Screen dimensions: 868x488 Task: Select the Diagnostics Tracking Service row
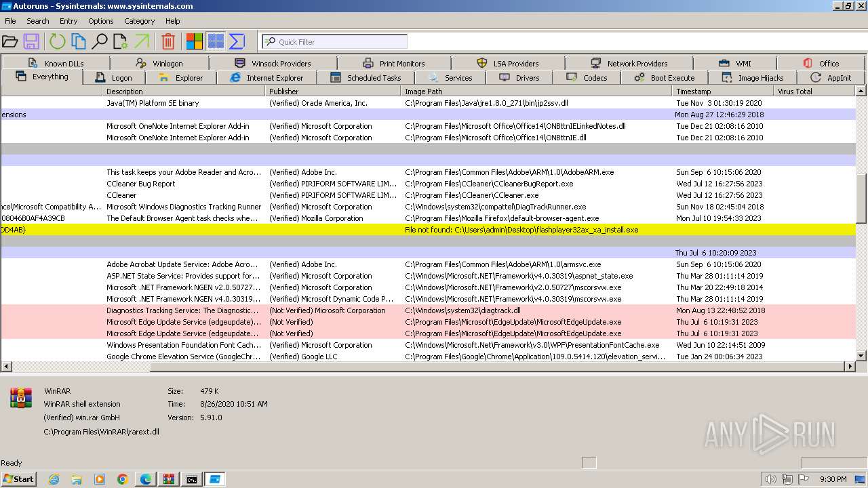click(428, 310)
